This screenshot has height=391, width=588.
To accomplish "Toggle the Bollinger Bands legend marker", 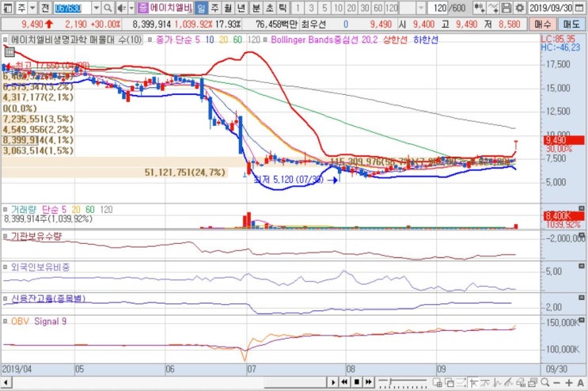I will [x=265, y=40].
